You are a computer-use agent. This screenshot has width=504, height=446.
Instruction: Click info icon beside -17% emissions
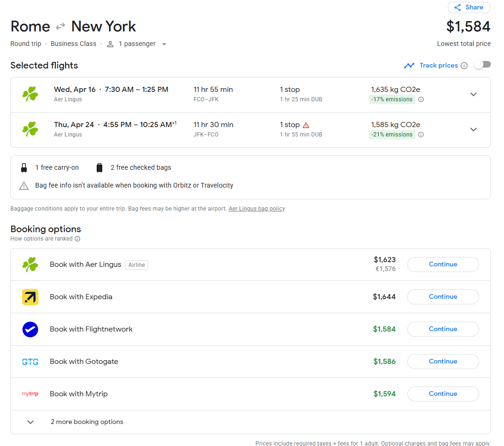[421, 99]
